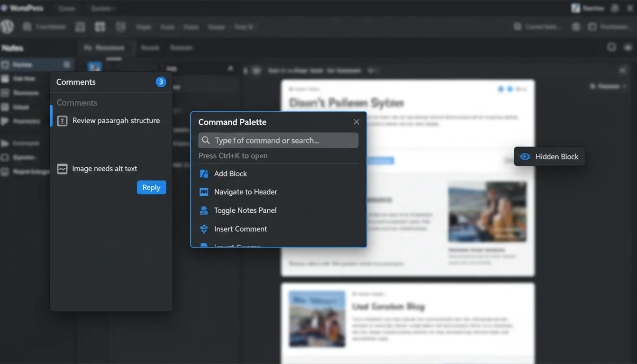
Task: Click the 'Press Ctrl+K to open' hint
Action: (x=233, y=156)
